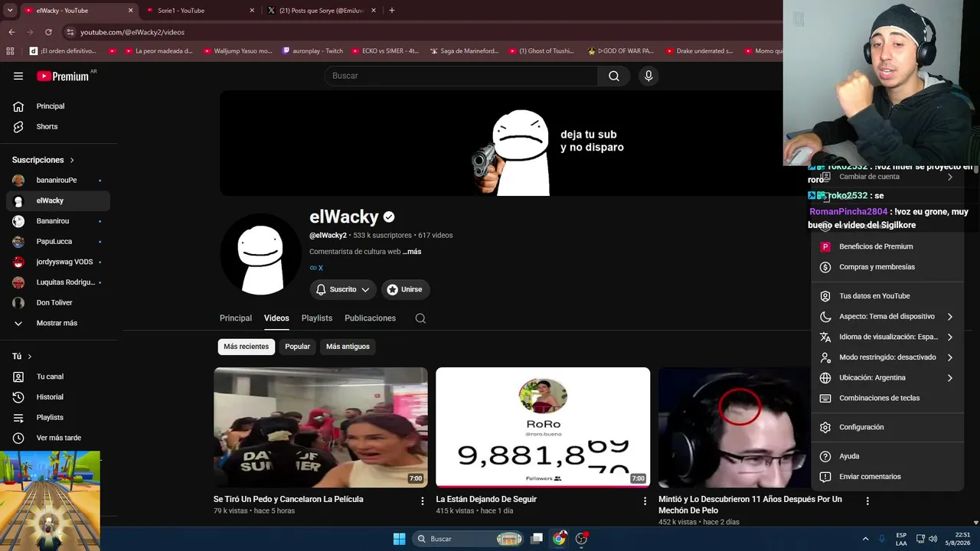Click the YouTube Buscar search field
Viewport: 980px width, 551px height.
point(461,76)
